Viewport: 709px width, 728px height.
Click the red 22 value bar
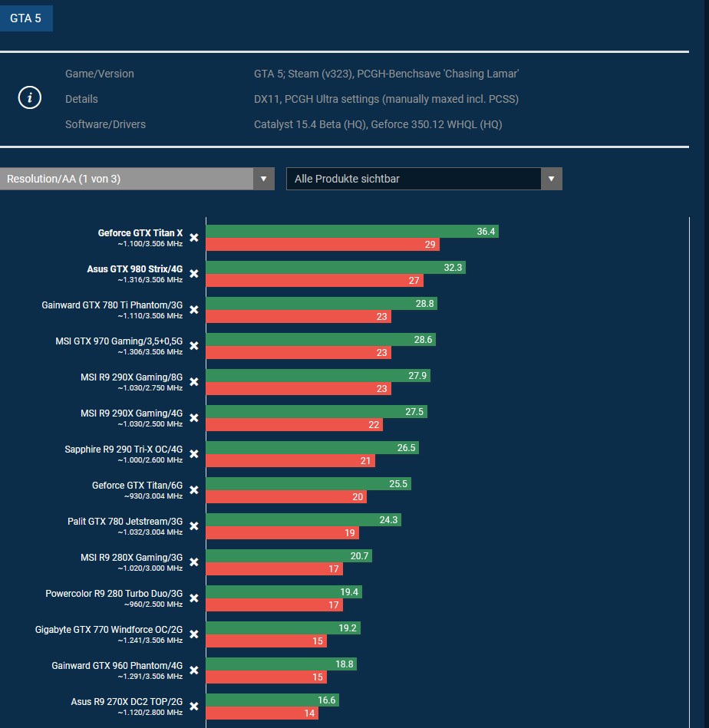click(295, 424)
